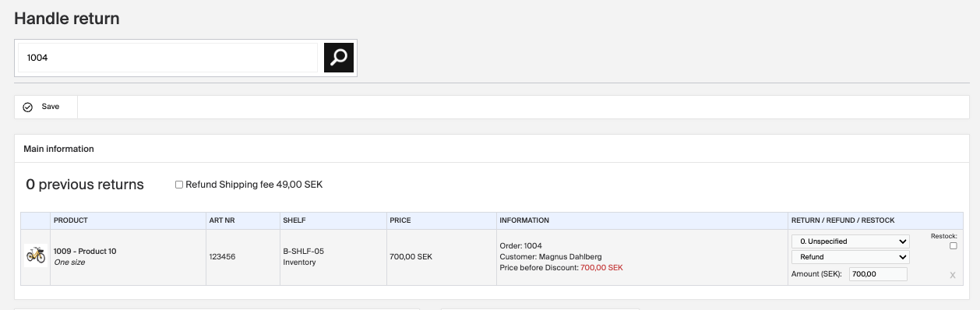This screenshot has width=980, height=310.
Task: Tick the Restock checkbox for Product 10
Action: pyautogui.click(x=954, y=246)
